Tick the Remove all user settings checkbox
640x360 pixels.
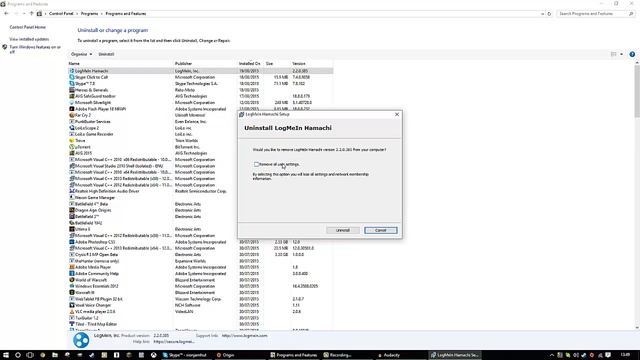(x=256, y=164)
